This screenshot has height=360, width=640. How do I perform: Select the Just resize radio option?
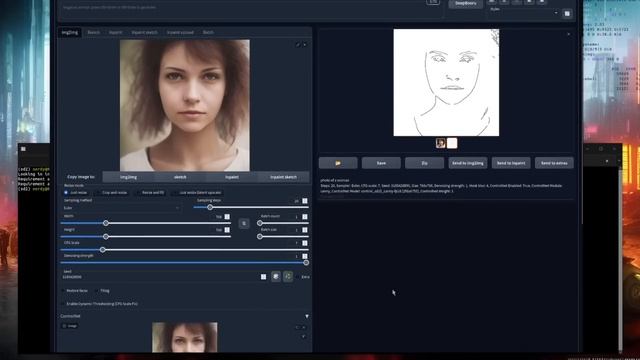coord(66,192)
